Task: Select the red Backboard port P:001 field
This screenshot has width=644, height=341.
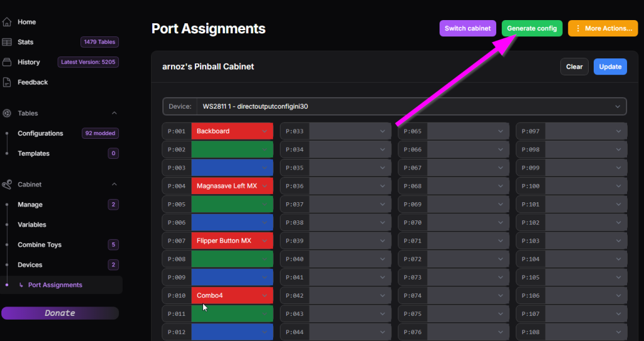Action: 231,131
